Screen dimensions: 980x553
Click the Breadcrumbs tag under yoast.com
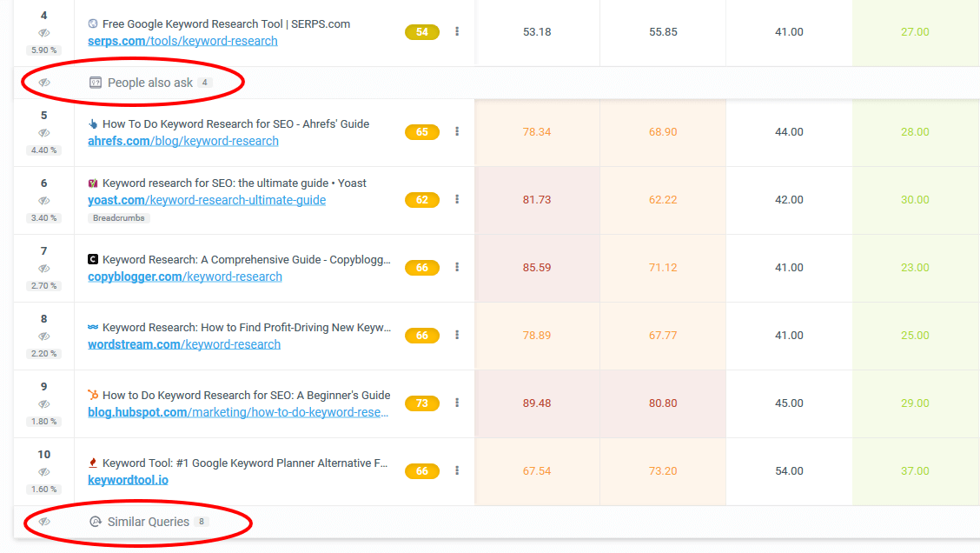pyautogui.click(x=119, y=218)
